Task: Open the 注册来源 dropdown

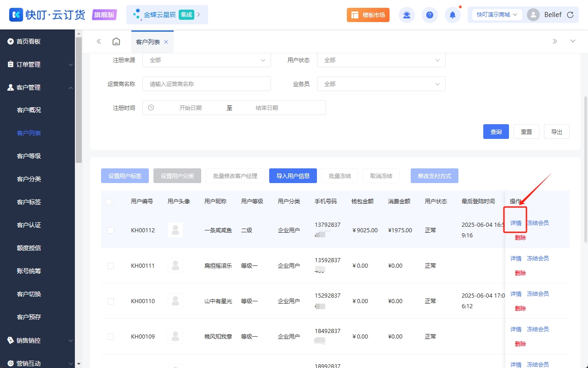Action: click(207, 60)
